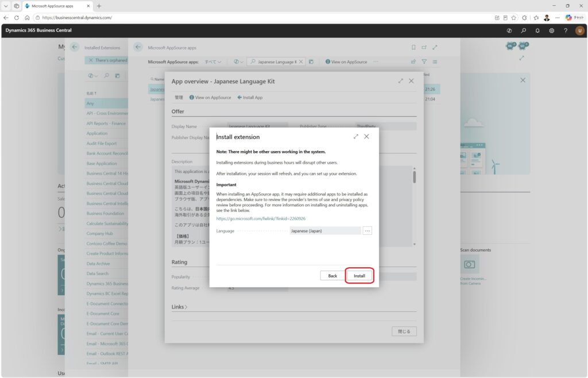
Task: Click the description scroll down arrow
Action: [415, 244]
